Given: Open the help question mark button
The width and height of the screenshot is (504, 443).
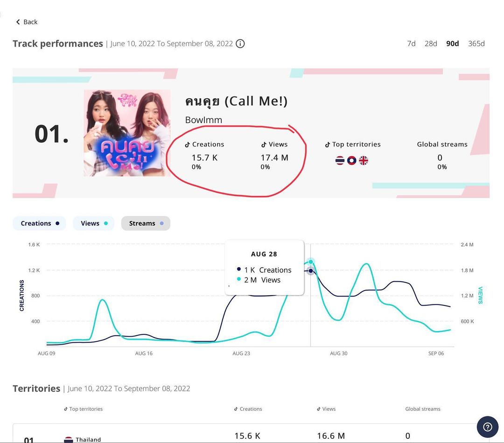Looking at the screenshot, I should [x=487, y=427].
